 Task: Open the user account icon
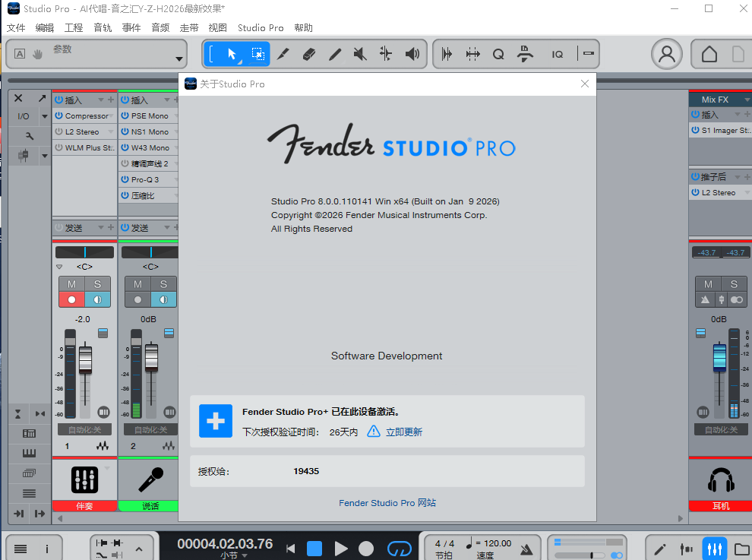tap(667, 54)
